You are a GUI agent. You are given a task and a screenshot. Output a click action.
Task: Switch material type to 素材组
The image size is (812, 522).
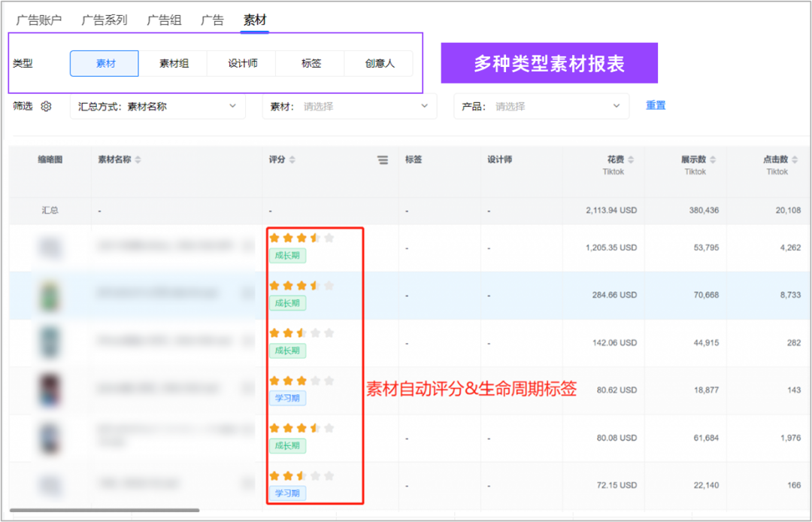[x=174, y=64]
